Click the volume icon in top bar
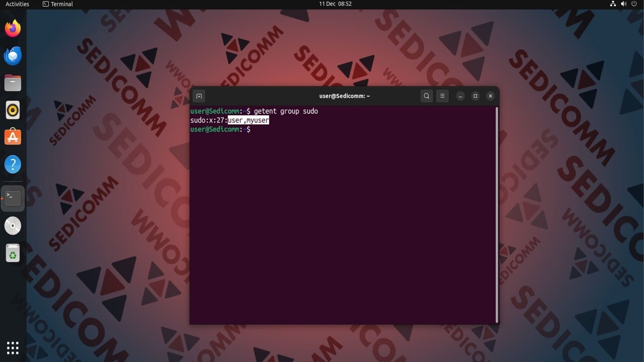Image resolution: width=644 pixels, height=362 pixels. pos(624,4)
